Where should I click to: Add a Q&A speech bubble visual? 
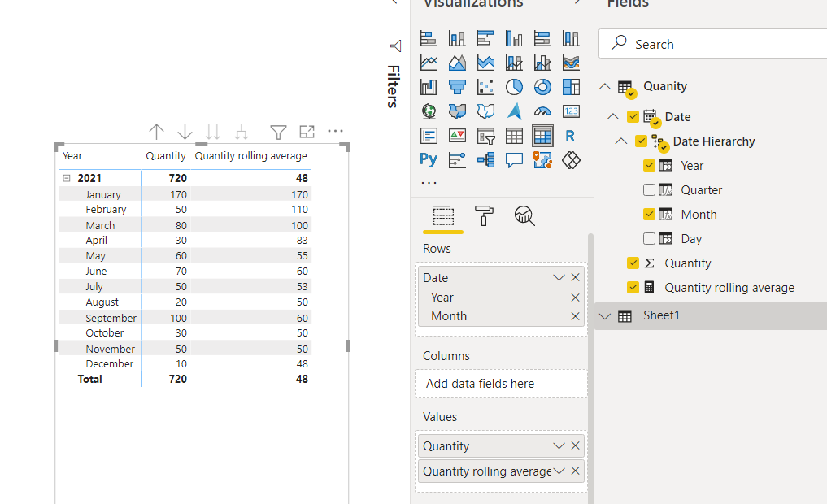click(x=514, y=160)
